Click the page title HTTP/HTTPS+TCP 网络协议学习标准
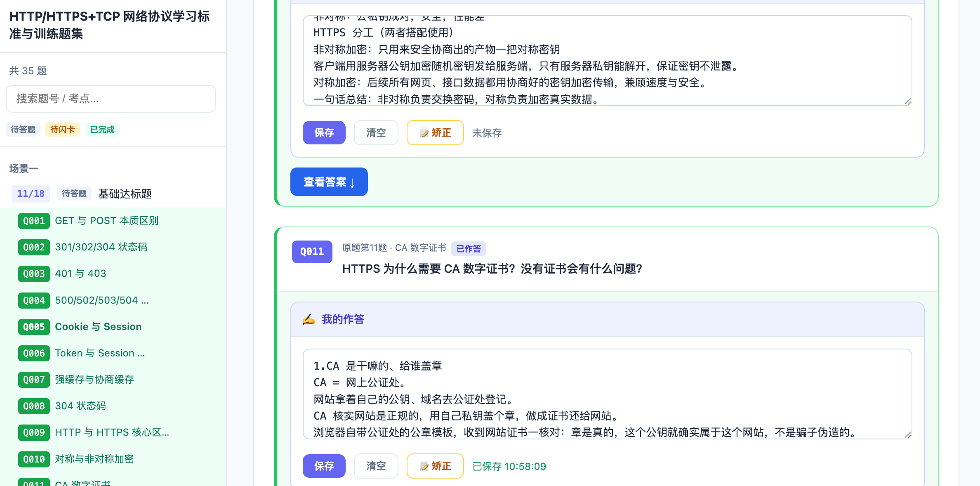The width and height of the screenshot is (980, 486). (x=109, y=25)
